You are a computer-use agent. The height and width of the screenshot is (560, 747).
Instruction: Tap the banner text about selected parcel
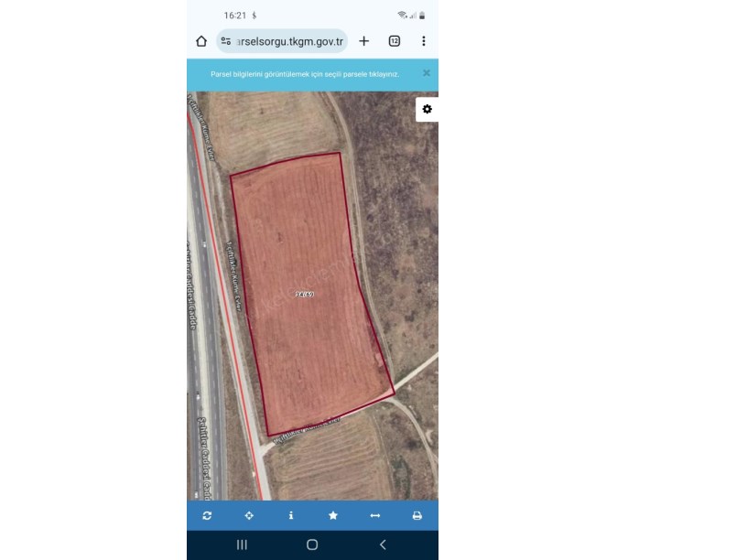[305, 74]
